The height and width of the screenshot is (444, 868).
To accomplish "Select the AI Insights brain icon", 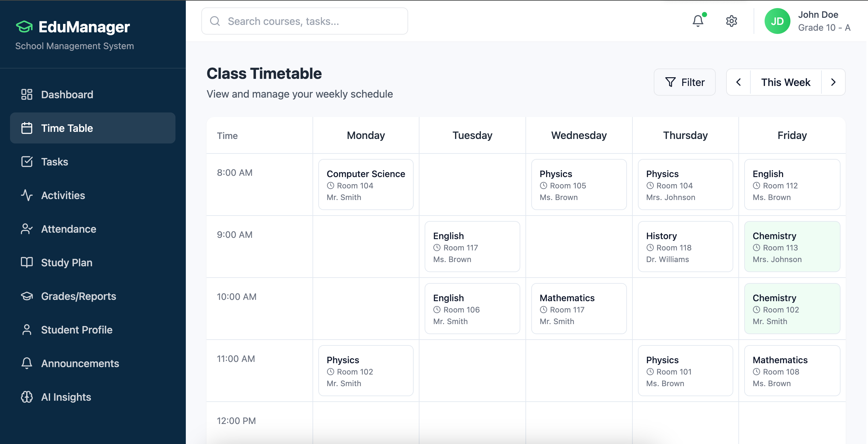I will 26,397.
